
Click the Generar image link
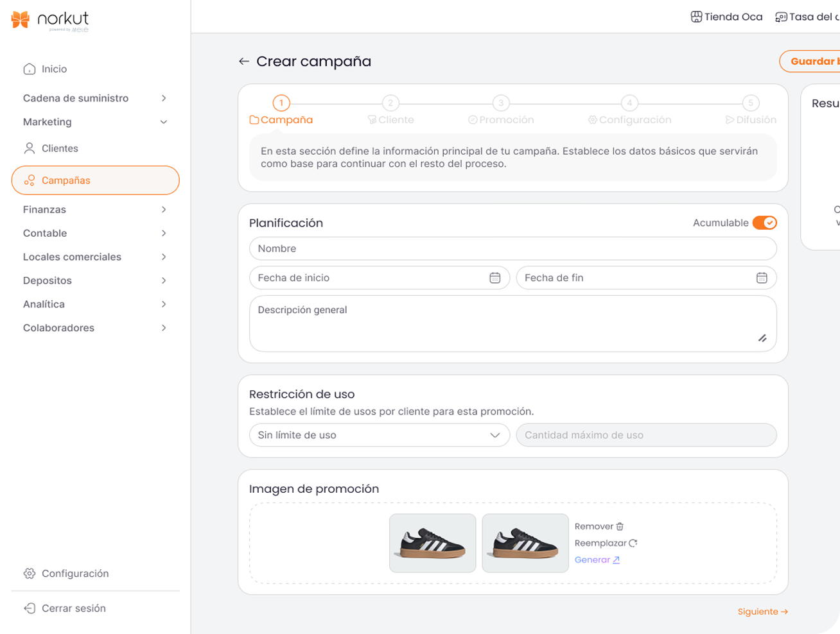coord(597,560)
